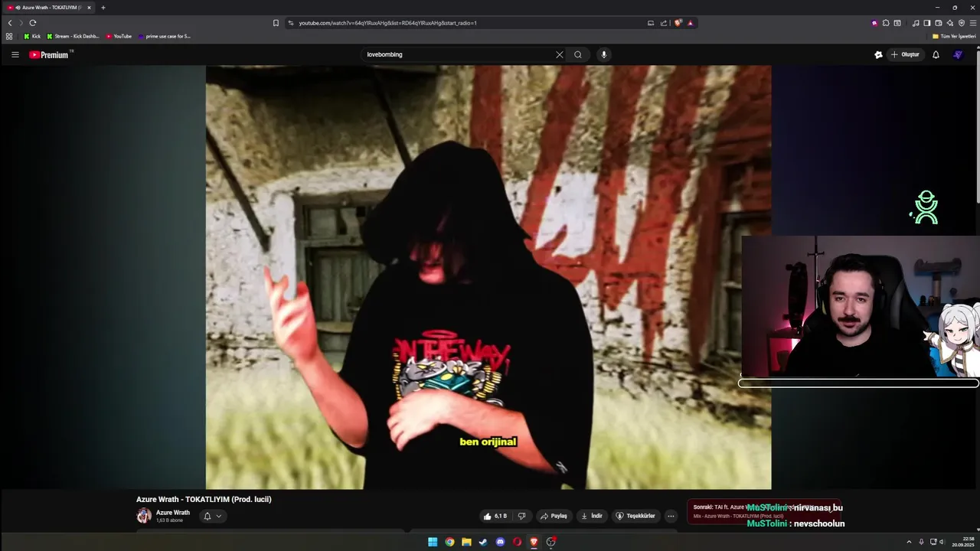Open Brave from the taskbar
This screenshot has height=551, width=980.
534,542
